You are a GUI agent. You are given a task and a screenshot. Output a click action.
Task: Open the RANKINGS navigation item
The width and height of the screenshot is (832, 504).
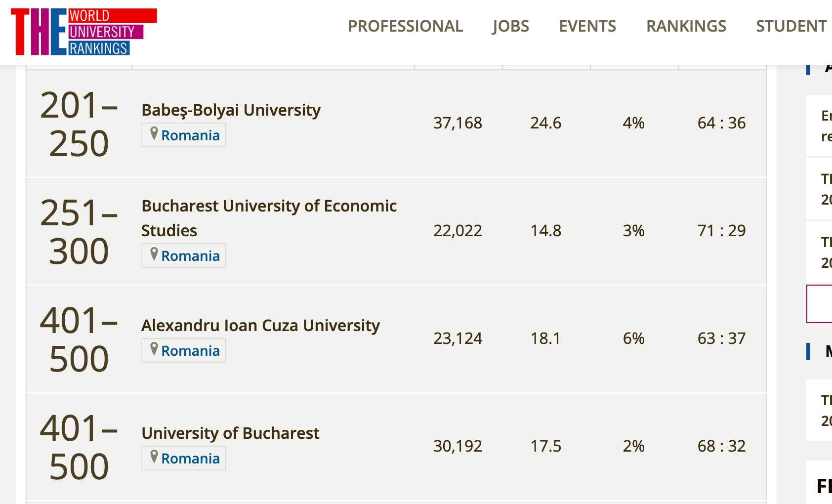click(x=686, y=26)
